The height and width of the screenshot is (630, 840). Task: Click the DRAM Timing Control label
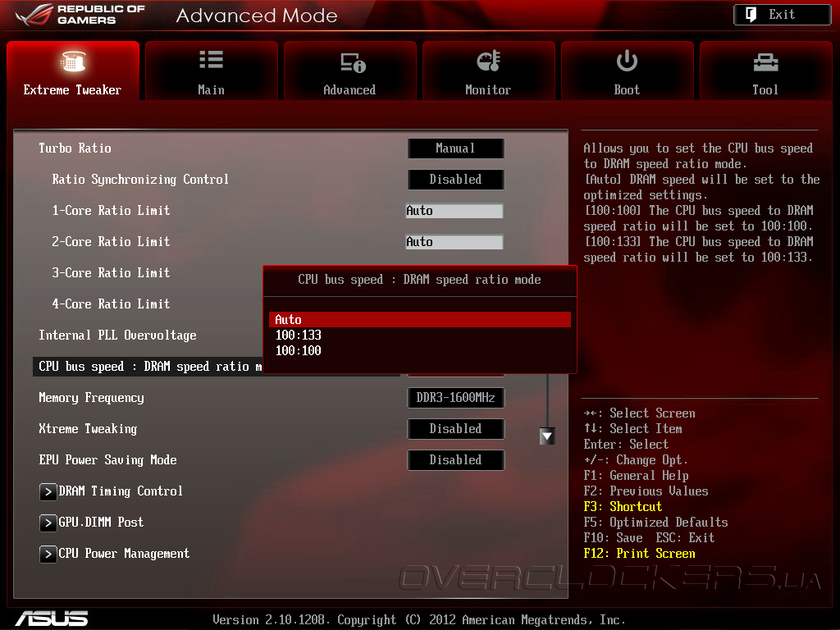[121, 491]
